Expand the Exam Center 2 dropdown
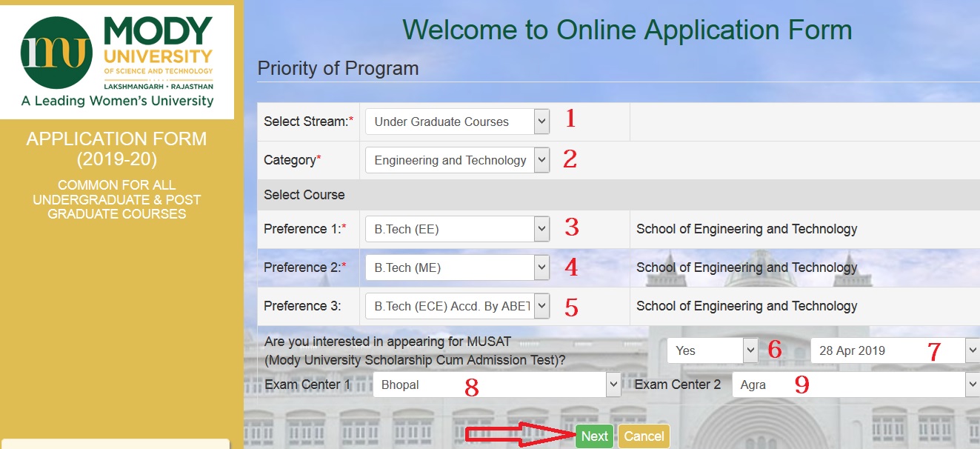Screen dimensions: 980x449 [856, 385]
